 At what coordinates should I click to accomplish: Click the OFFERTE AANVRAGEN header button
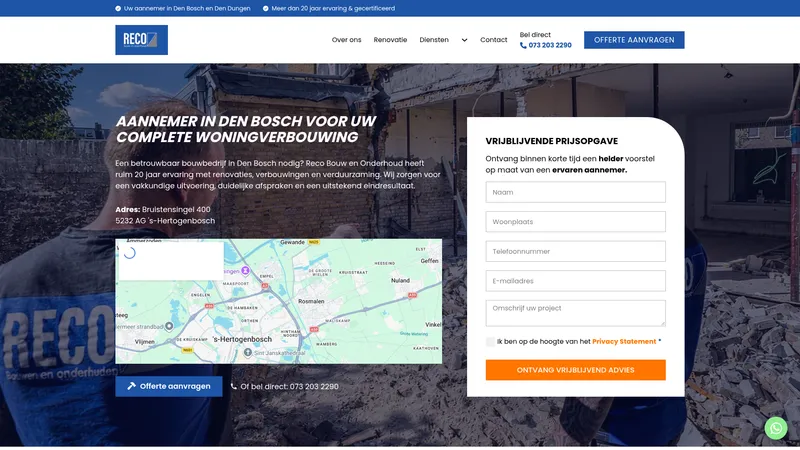coord(634,40)
